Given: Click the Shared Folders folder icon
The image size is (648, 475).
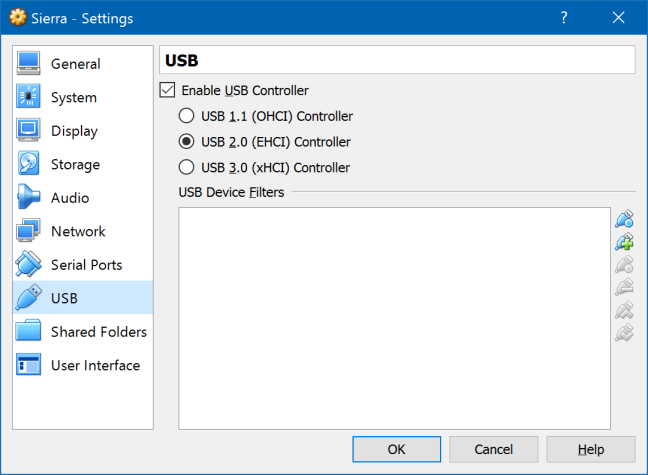Looking at the screenshot, I should coord(29,332).
